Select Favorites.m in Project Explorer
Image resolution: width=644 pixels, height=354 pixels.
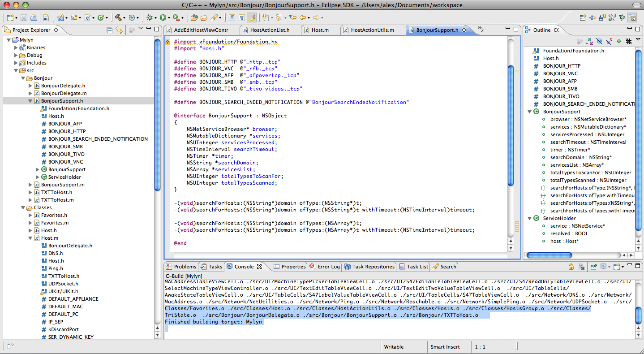(x=55, y=223)
